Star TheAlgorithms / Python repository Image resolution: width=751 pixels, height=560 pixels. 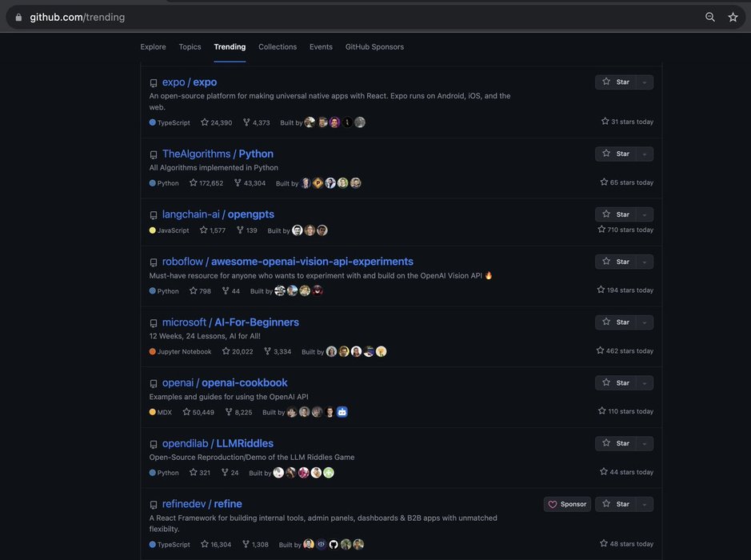(616, 154)
